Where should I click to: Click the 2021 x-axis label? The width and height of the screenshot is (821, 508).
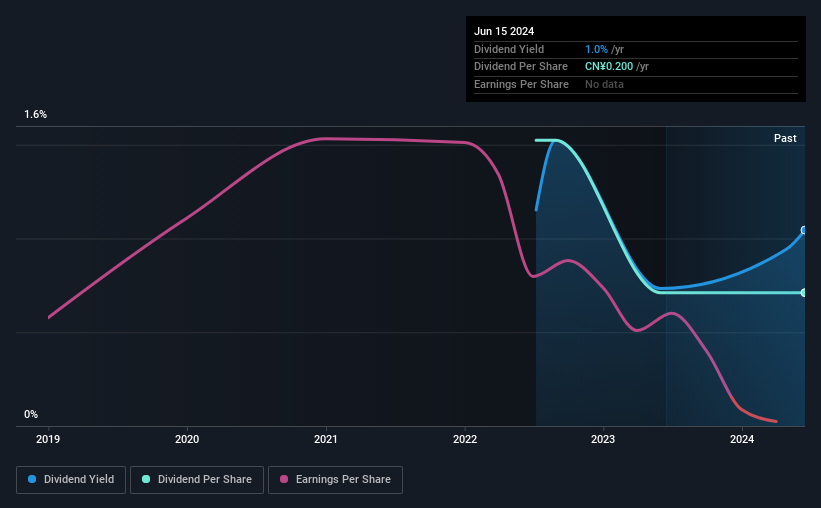(x=326, y=439)
